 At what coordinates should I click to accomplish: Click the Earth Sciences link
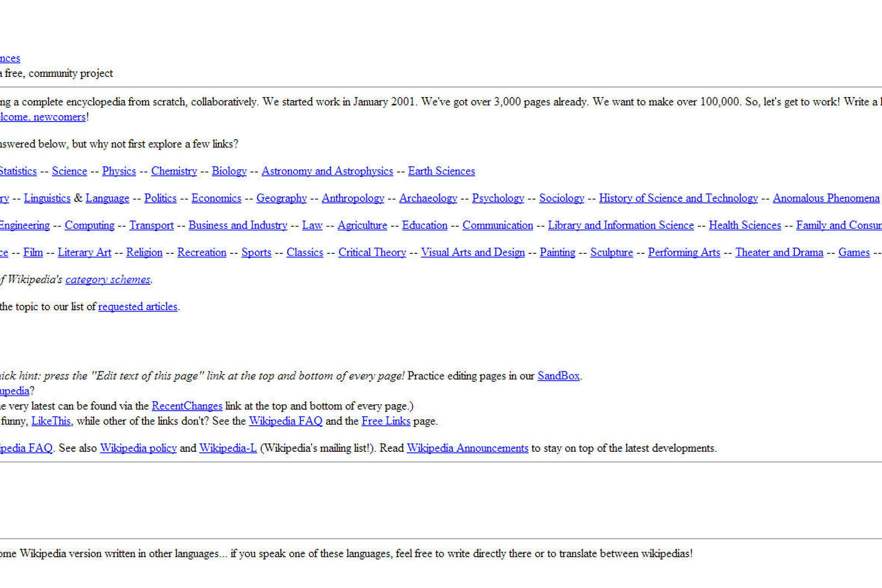(x=441, y=171)
